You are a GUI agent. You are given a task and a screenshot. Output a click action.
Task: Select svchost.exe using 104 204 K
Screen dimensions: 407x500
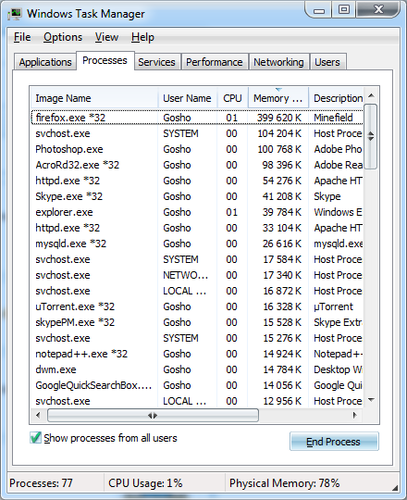coord(197,133)
